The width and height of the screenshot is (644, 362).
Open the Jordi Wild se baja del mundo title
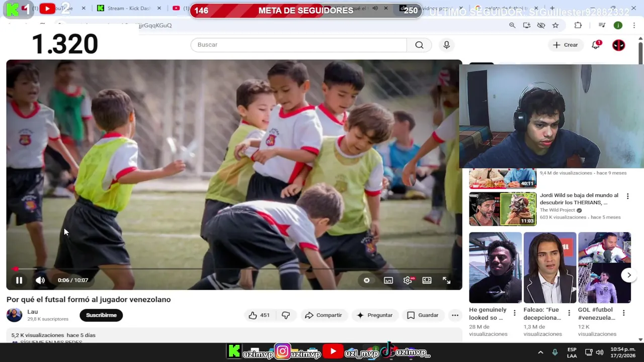tap(579, 199)
